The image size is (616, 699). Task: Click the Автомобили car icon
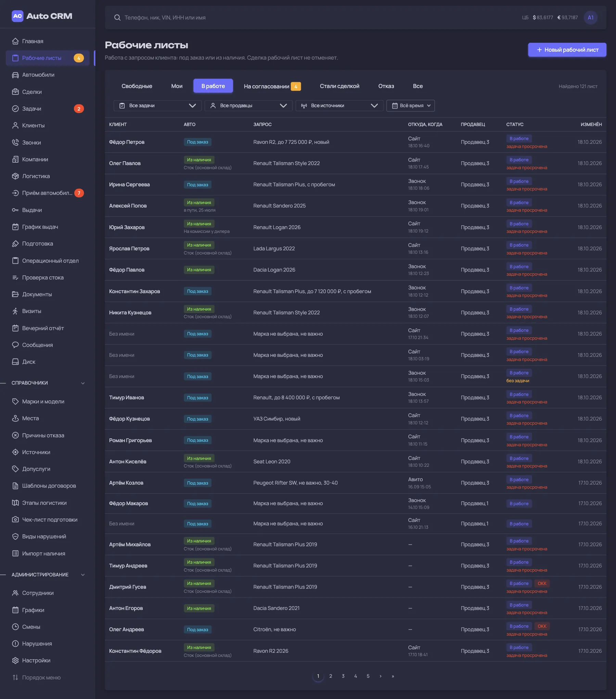click(x=15, y=75)
